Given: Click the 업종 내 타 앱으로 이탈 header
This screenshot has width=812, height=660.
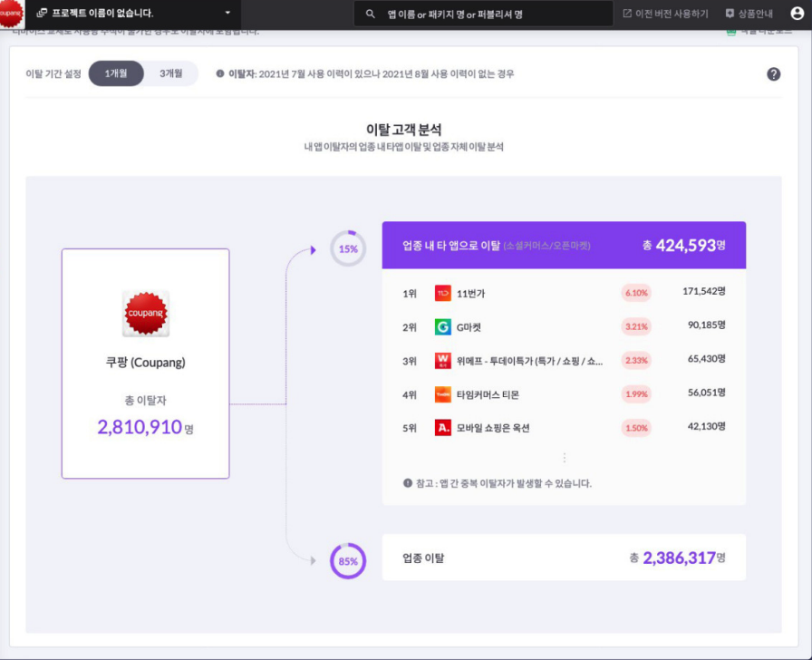Looking at the screenshot, I should click(x=564, y=245).
